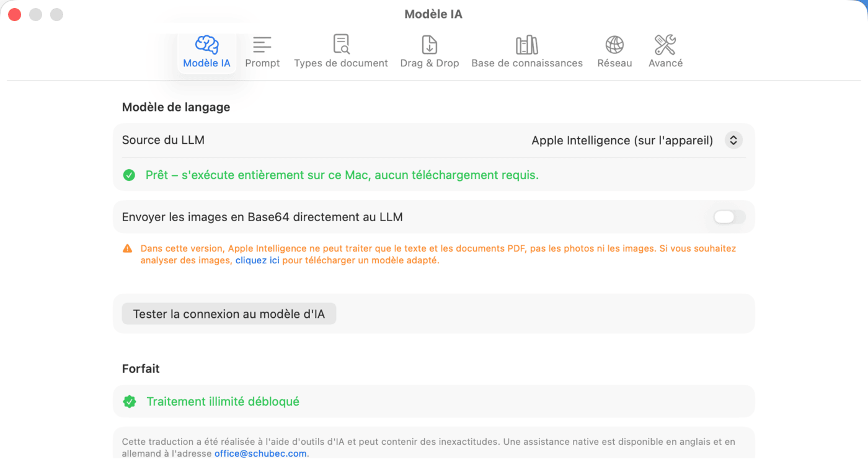Click the 'Source du LLM' label
The width and height of the screenshot is (868, 469).
coord(163,140)
